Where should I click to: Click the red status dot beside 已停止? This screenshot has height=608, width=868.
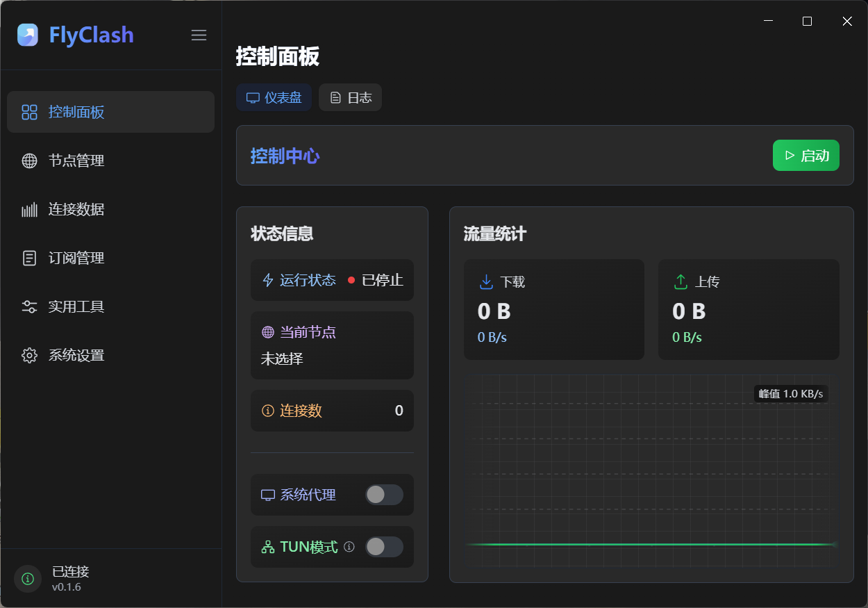351,280
